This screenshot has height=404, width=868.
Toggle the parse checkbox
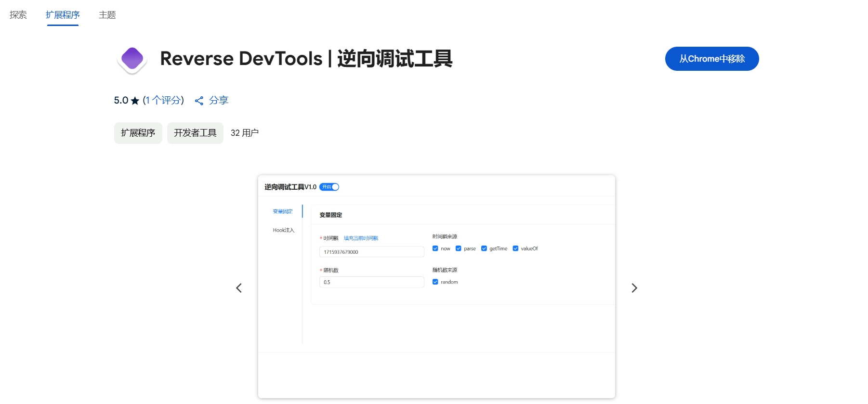click(458, 248)
